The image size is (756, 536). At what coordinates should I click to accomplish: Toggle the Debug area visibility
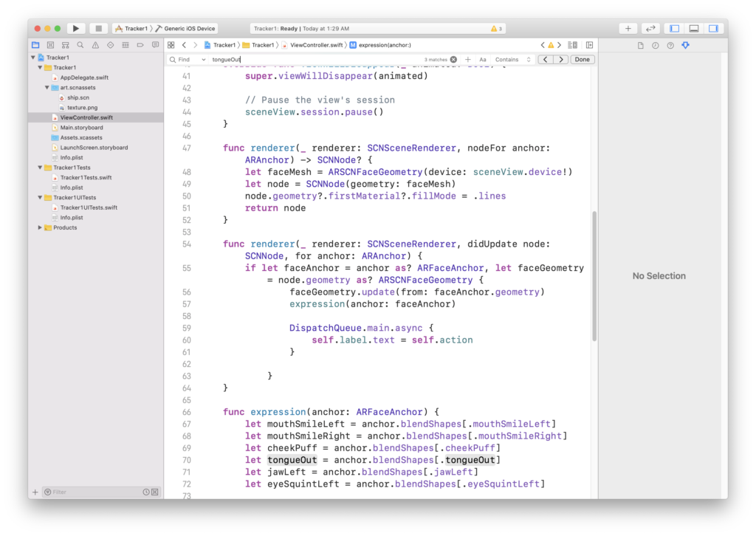(x=693, y=28)
